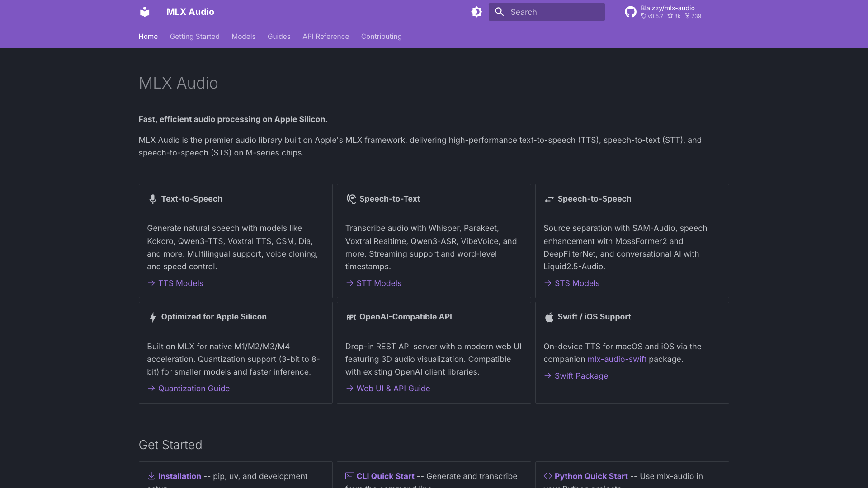The width and height of the screenshot is (868, 488).
Task: Open the CLI Quick Start link
Action: coord(385,476)
